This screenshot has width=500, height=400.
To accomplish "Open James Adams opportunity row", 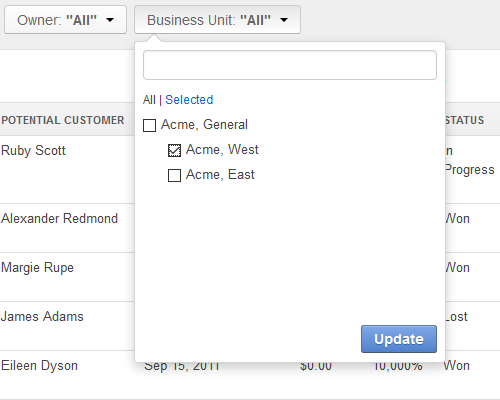I will coord(42,317).
